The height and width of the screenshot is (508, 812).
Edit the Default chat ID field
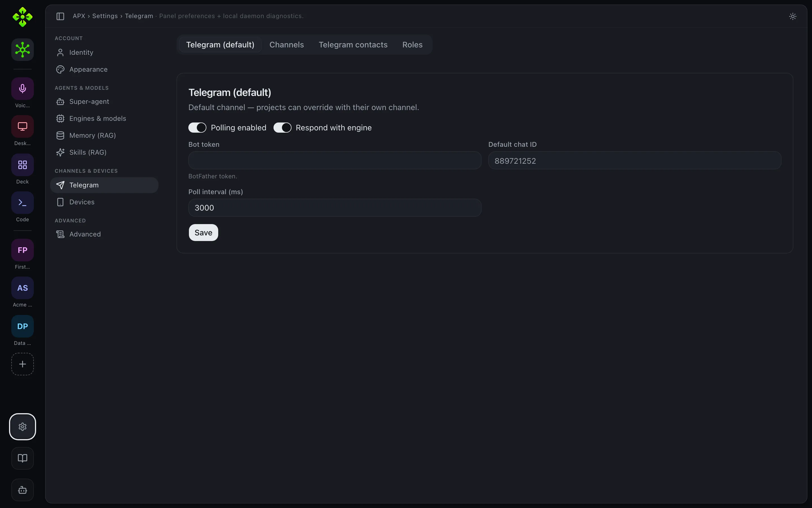pyautogui.click(x=634, y=160)
